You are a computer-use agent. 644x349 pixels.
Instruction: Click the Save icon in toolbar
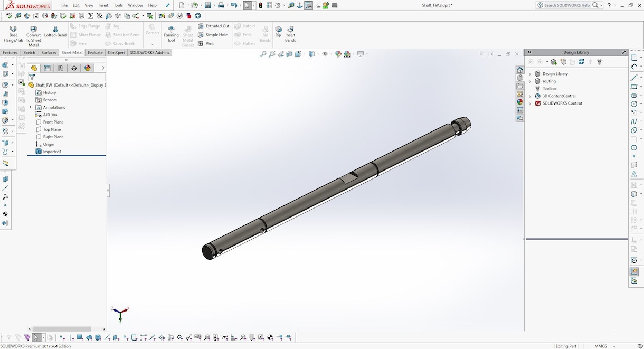click(207, 5)
